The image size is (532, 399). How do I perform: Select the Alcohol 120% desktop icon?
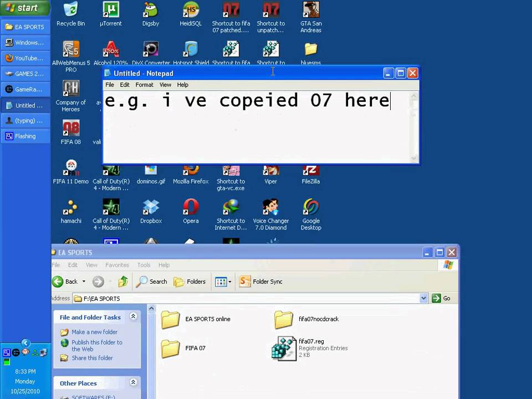(111, 53)
